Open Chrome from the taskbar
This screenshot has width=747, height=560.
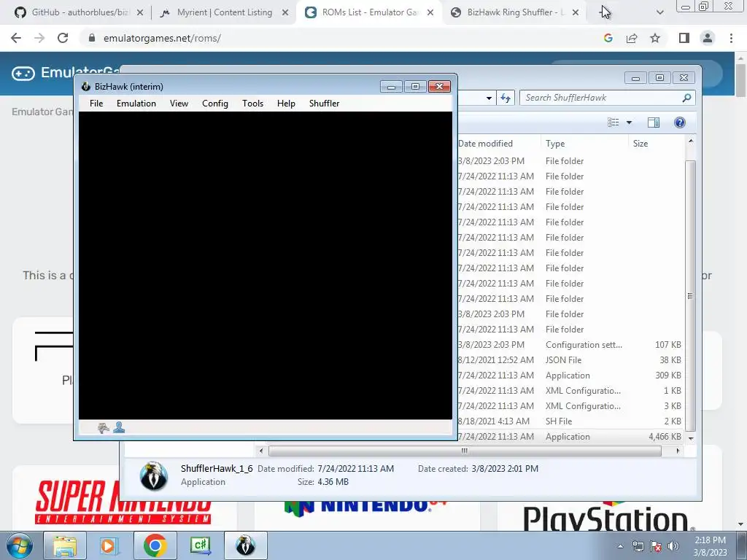pos(155,545)
